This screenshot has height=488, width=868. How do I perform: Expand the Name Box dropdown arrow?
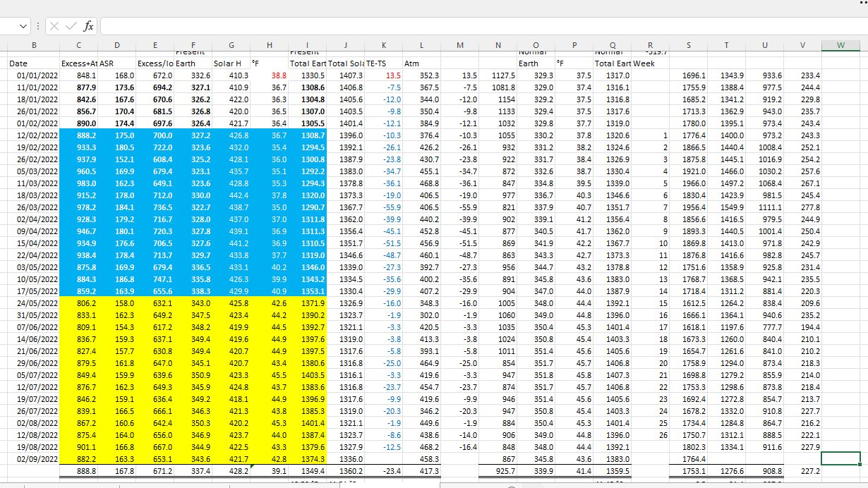click(25, 26)
